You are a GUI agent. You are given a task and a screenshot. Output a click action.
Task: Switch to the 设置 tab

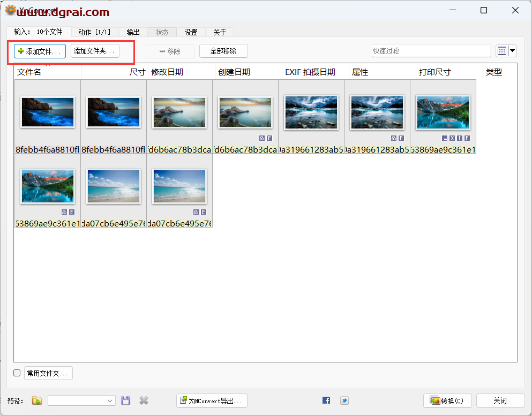[x=191, y=32]
